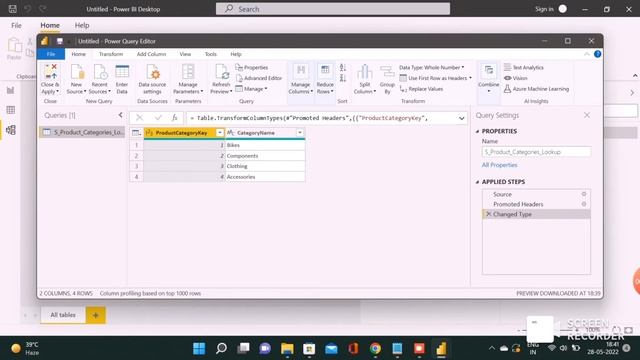The width and height of the screenshot is (640, 360).
Task: Sort column descending
Action: (x=343, y=78)
